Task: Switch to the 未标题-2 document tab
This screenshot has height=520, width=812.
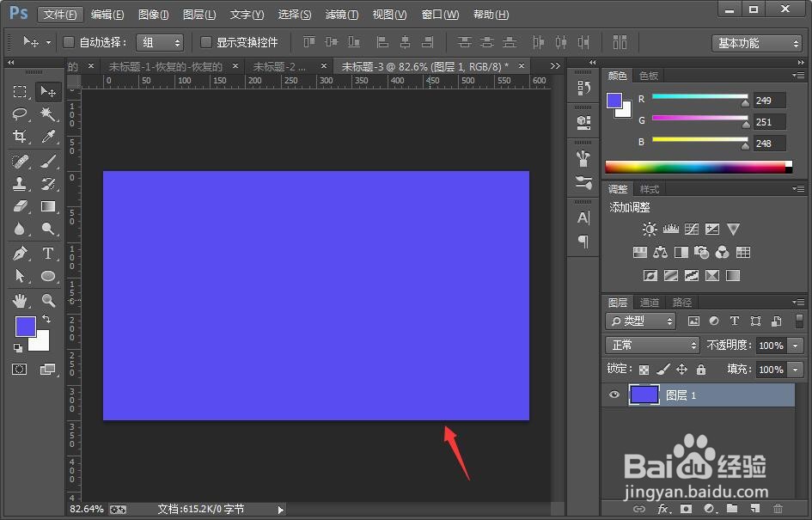Action: [279, 66]
